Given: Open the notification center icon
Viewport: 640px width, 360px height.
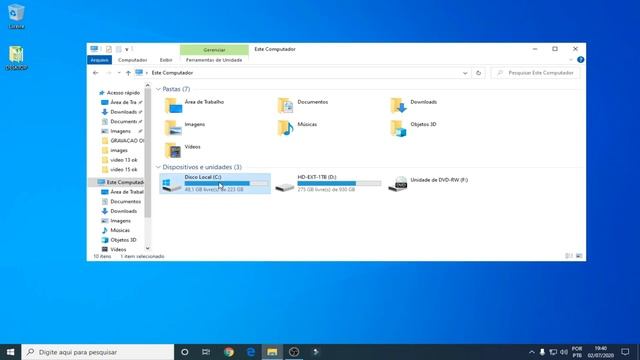Looking at the screenshot, I should (x=625, y=352).
